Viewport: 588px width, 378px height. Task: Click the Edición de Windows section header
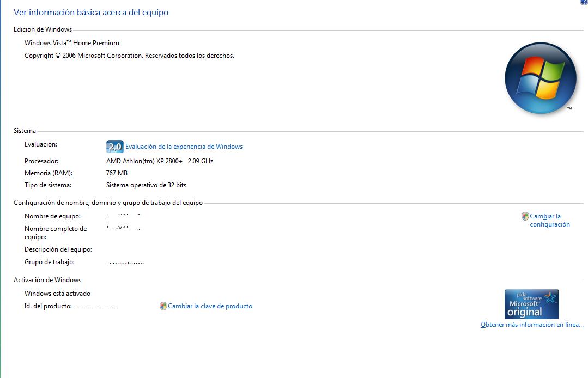(x=43, y=29)
